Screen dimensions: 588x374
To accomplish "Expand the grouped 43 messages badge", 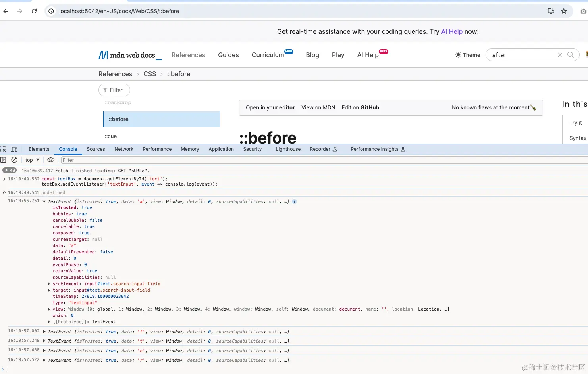I will coord(10,171).
